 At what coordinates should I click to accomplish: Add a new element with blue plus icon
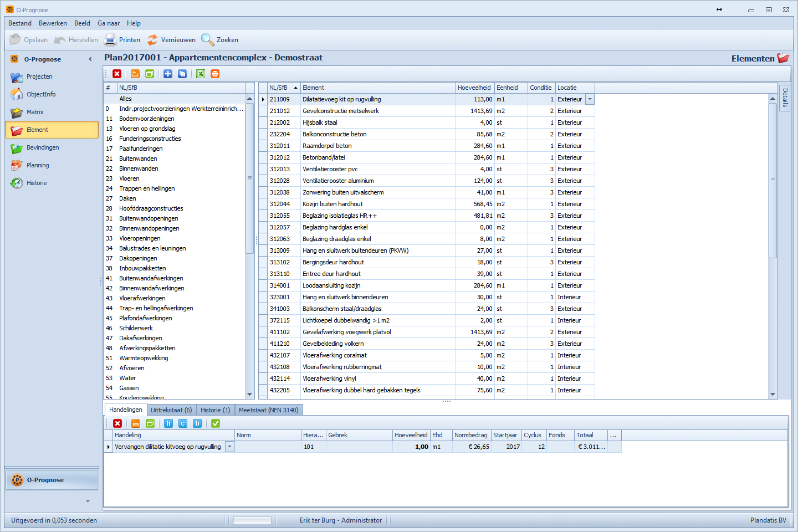[168, 74]
